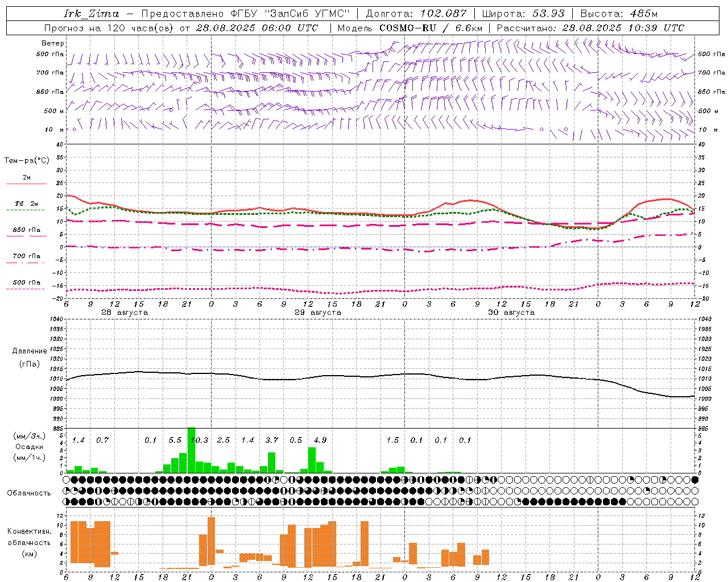Click the (гПа) pressure unit label

click(x=30, y=364)
